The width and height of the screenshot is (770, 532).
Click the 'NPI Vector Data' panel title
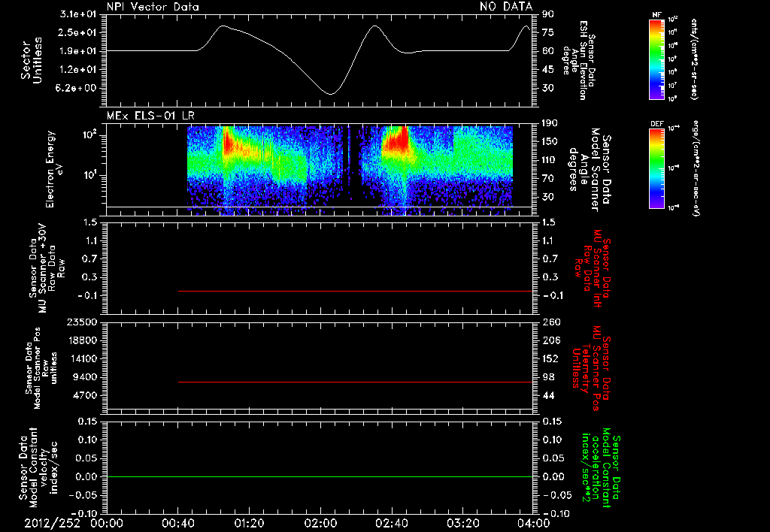tap(153, 6)
